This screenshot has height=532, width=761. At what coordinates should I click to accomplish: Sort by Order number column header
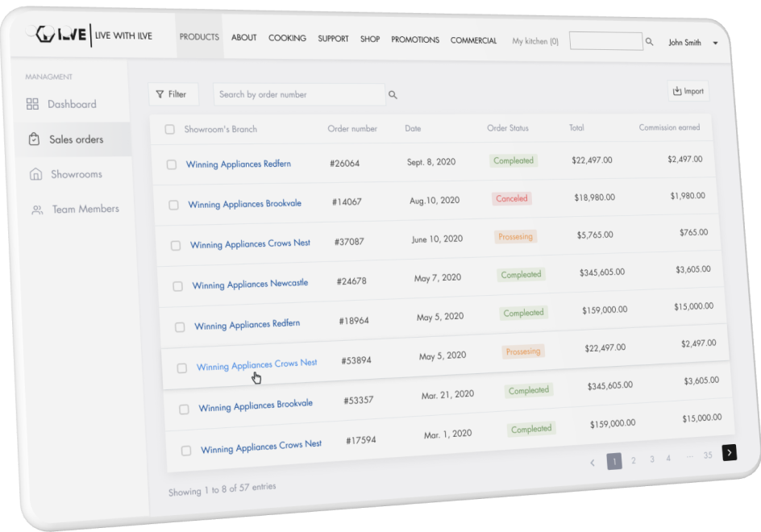[351, 129]
